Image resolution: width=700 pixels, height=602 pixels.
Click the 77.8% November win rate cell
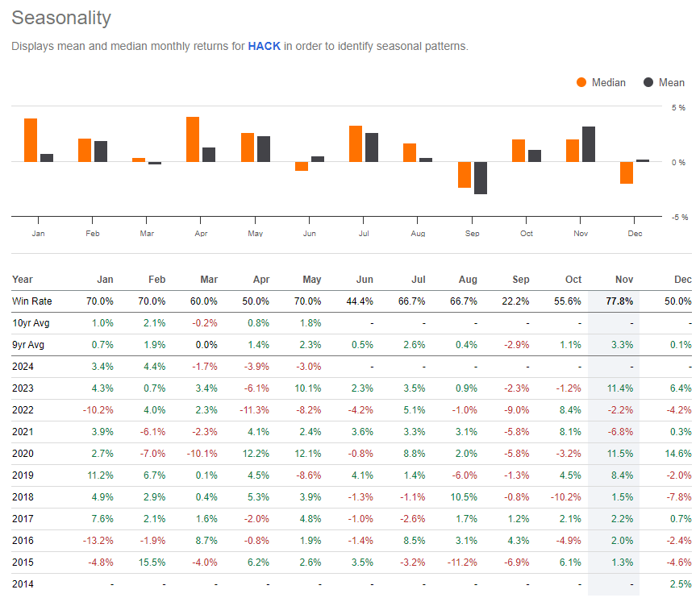(x=620, y=301)
